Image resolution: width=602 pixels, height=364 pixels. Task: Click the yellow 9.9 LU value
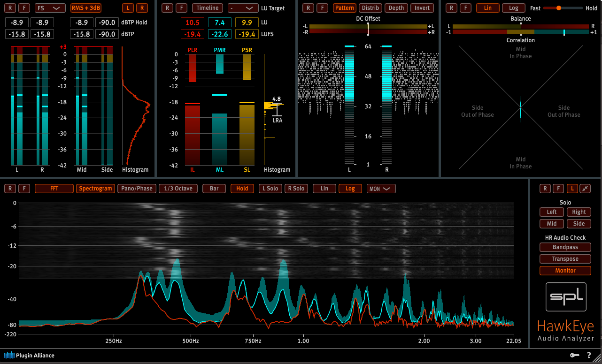click(247, 23)
